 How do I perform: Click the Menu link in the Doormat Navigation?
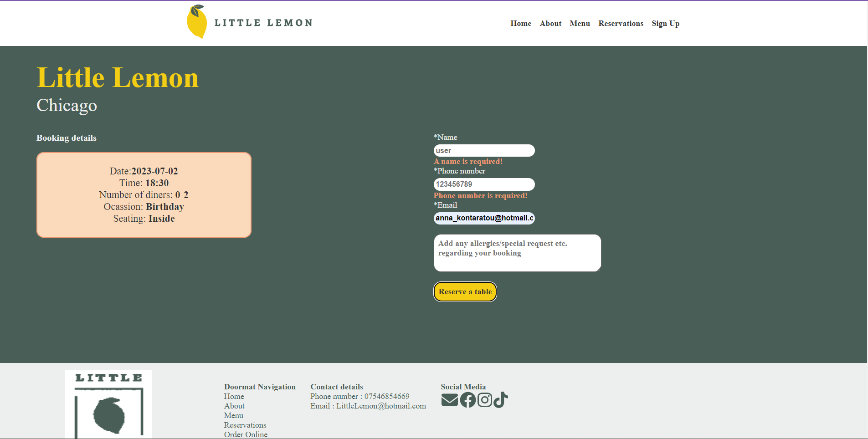coord(233,415)
